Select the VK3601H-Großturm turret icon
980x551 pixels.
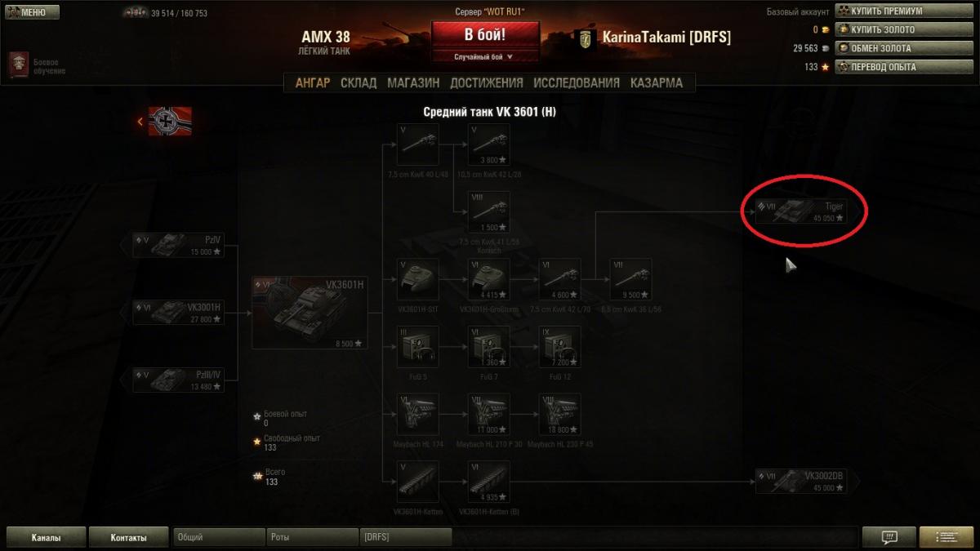coord(488,280)
